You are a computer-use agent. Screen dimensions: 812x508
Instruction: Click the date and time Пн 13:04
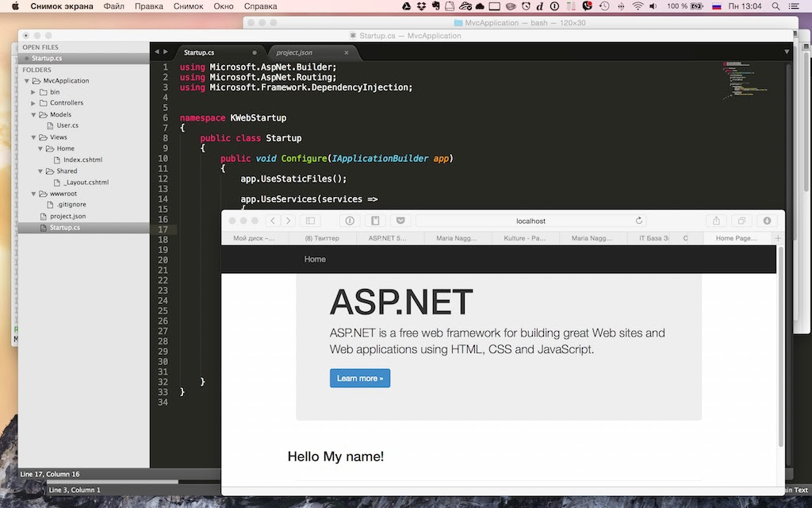(745, 6)
